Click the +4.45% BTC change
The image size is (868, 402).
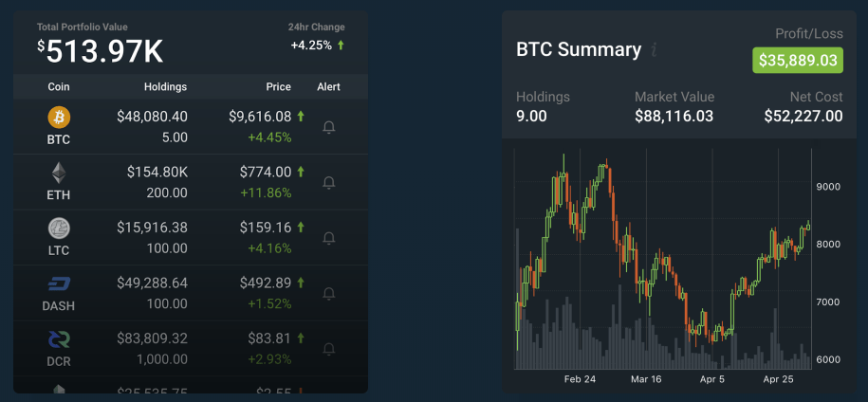269,137
